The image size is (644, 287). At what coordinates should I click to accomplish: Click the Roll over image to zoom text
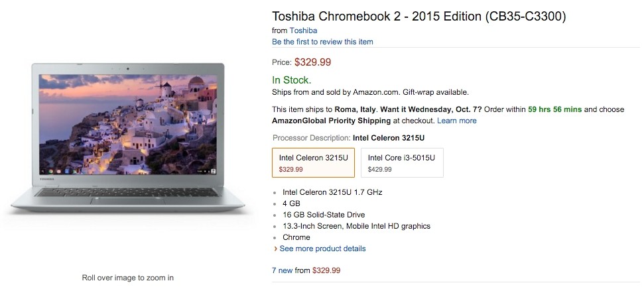coord(128,278)
